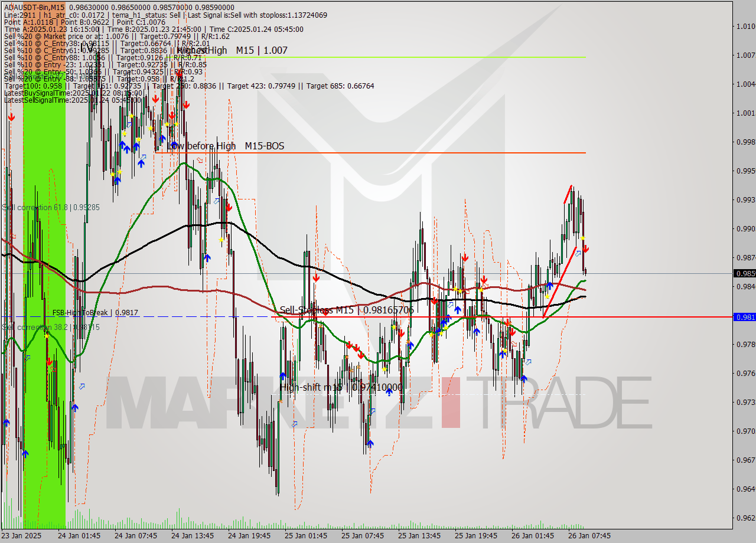Click the 25 Jan 13:45 time label
Screen dimensions: 756x543
click(419, 536)
